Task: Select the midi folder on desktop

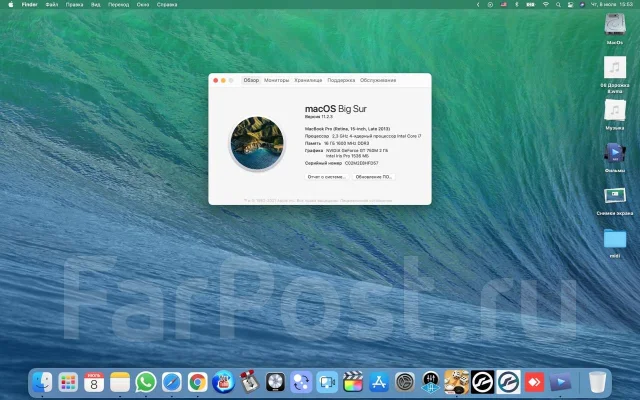Action: 615,238
